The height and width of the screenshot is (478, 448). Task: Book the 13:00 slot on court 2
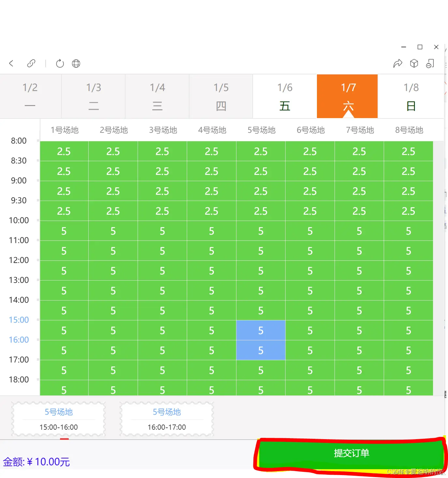[113, 291]
